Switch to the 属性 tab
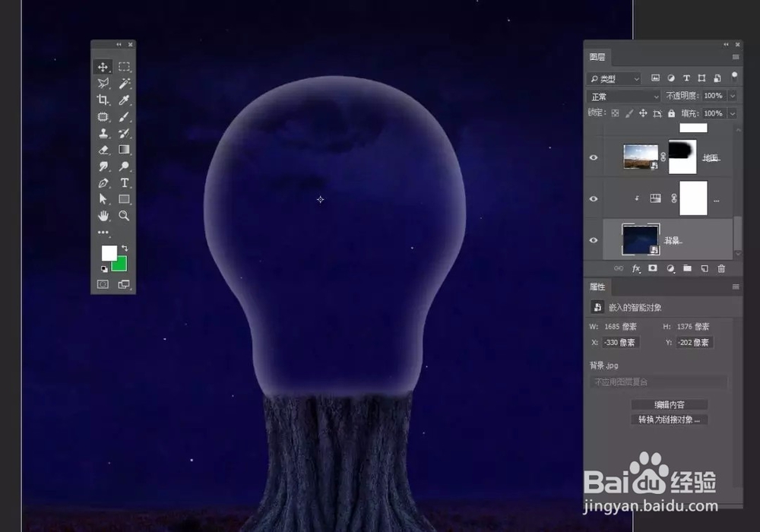 coord(597,287)
